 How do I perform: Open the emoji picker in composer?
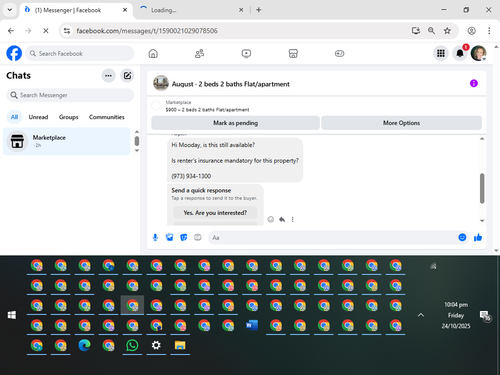[462, 237]
